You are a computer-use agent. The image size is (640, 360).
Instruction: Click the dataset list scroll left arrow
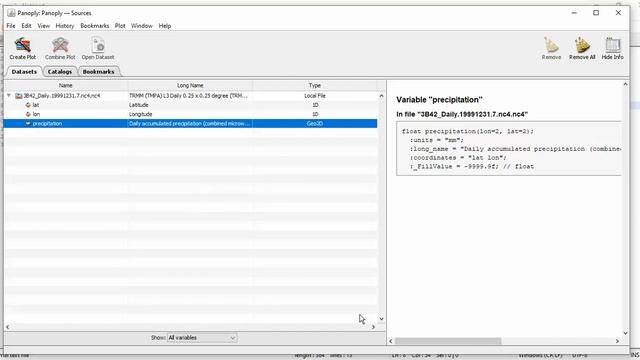8,327
